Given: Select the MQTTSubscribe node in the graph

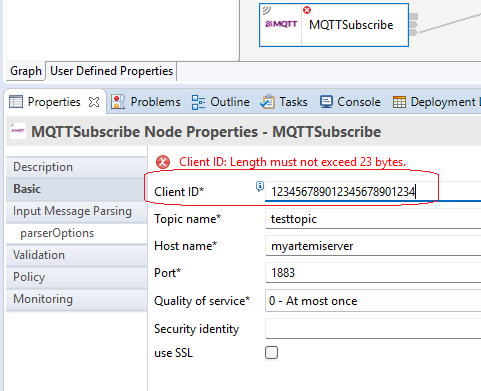Looking at the screenshot, I should (x=334, y=25).
